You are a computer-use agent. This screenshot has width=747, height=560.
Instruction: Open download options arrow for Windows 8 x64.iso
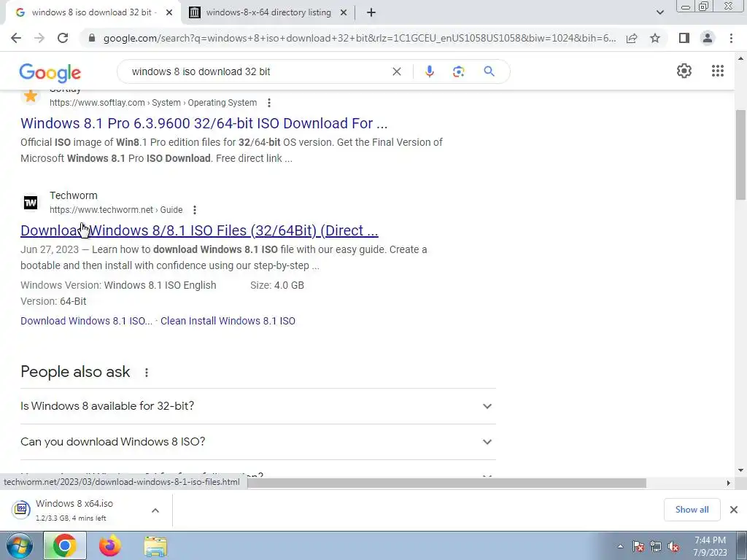click(155, 510)
